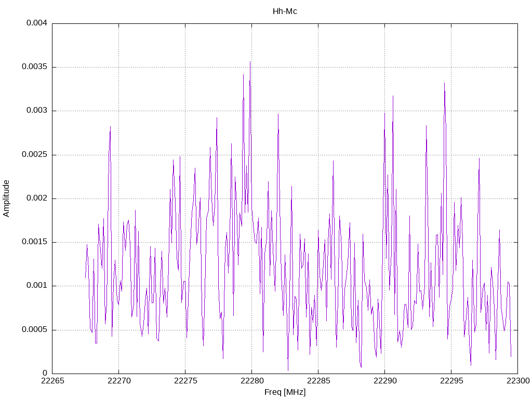Select the "Freq [MHz]" x-axis label

[x=285, y=392]
